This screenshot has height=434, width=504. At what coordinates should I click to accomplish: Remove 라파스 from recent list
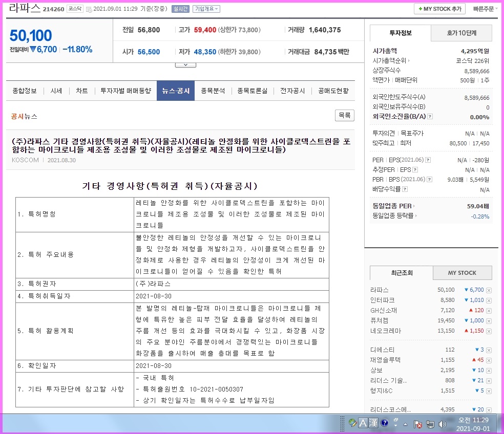click(x=489, y=290)
